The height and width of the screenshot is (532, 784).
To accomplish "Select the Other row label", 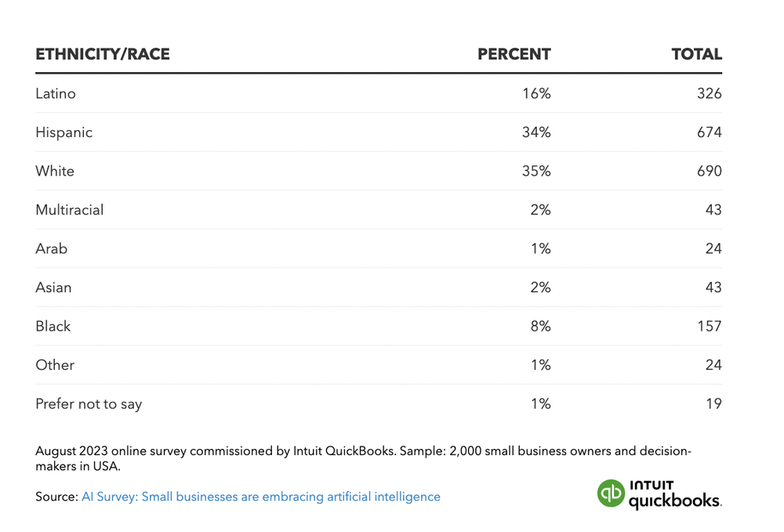I will pyautogui.click(x=55, y=365).
